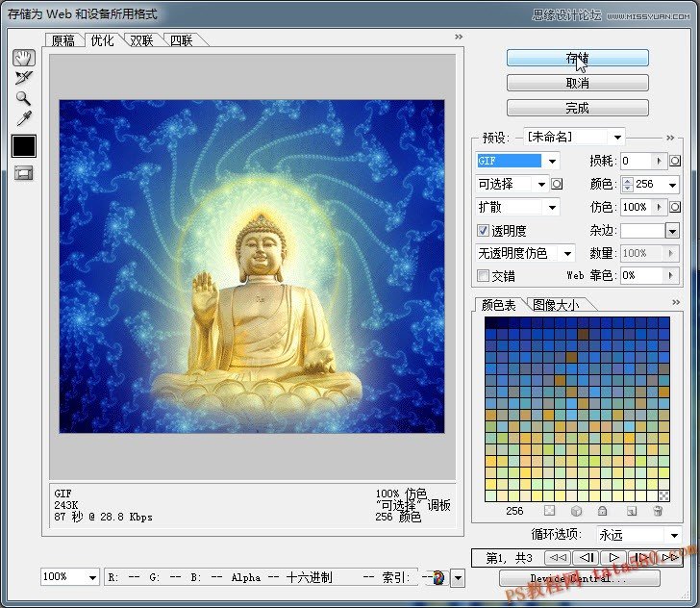This screenshot has width=700, height=608.
Task: Click the 杂边 matte color field
Action: [x=643, y=231]
